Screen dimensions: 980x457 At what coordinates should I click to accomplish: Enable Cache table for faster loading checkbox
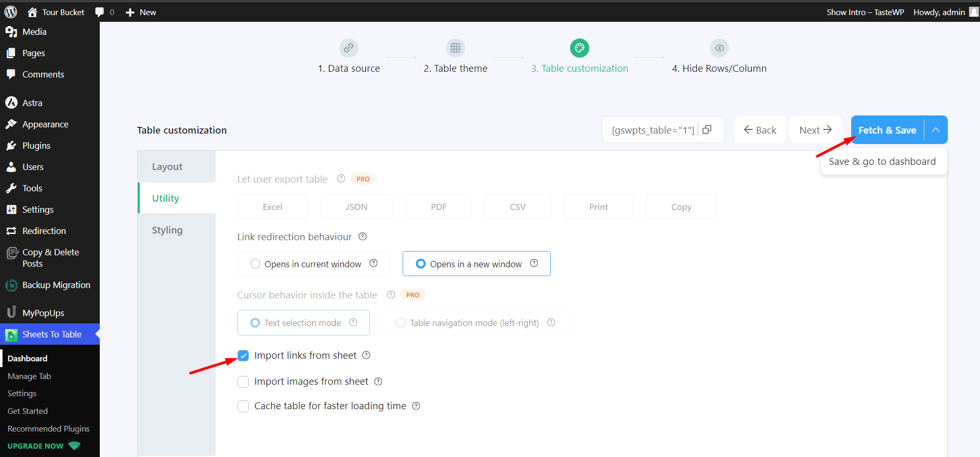(x=243, y=407)
